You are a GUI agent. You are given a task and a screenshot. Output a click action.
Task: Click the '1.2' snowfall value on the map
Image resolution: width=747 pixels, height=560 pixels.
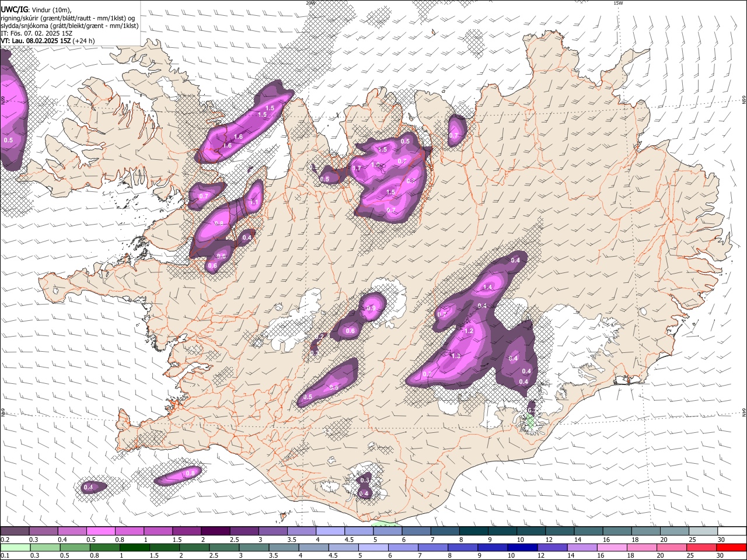(469, 331)
